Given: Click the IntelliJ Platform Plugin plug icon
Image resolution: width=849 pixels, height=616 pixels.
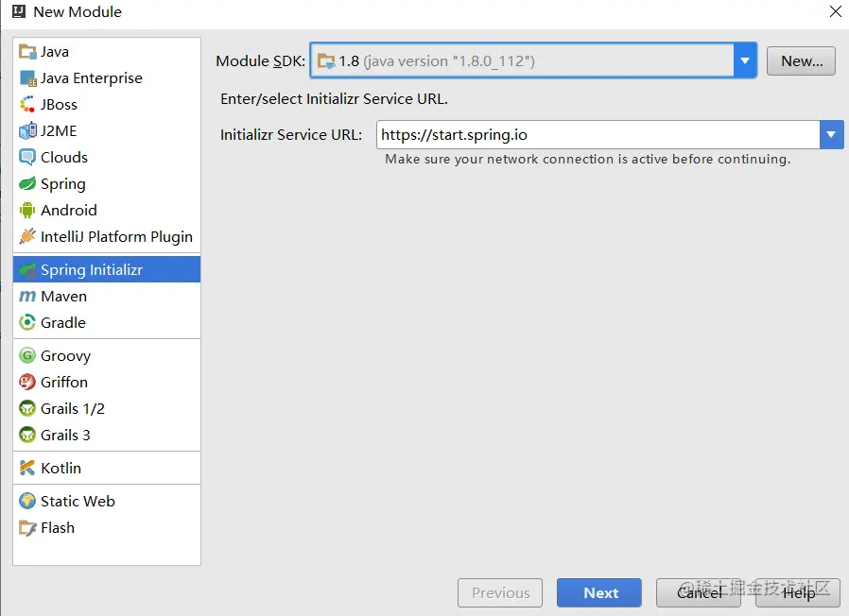Looking at the screenshot, I should (x=27, y=236).
